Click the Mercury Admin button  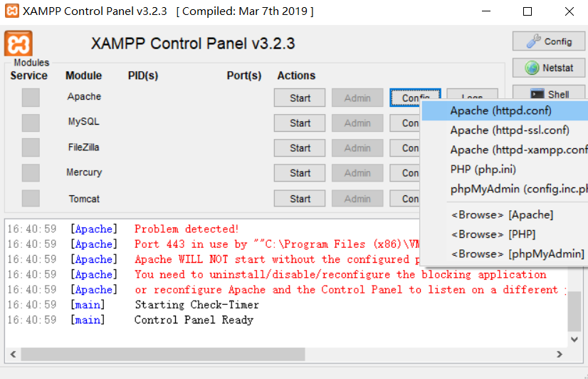point(357,173)
